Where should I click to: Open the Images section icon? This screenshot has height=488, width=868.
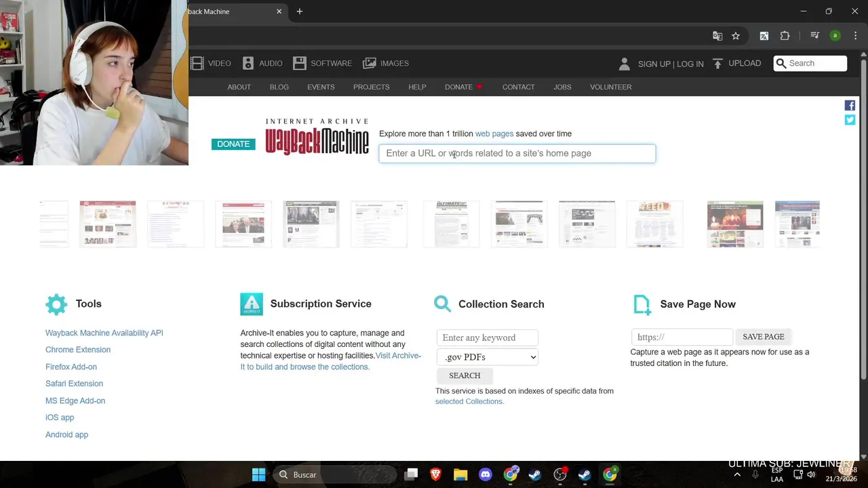pyautogui.click(x=370, y=63)
